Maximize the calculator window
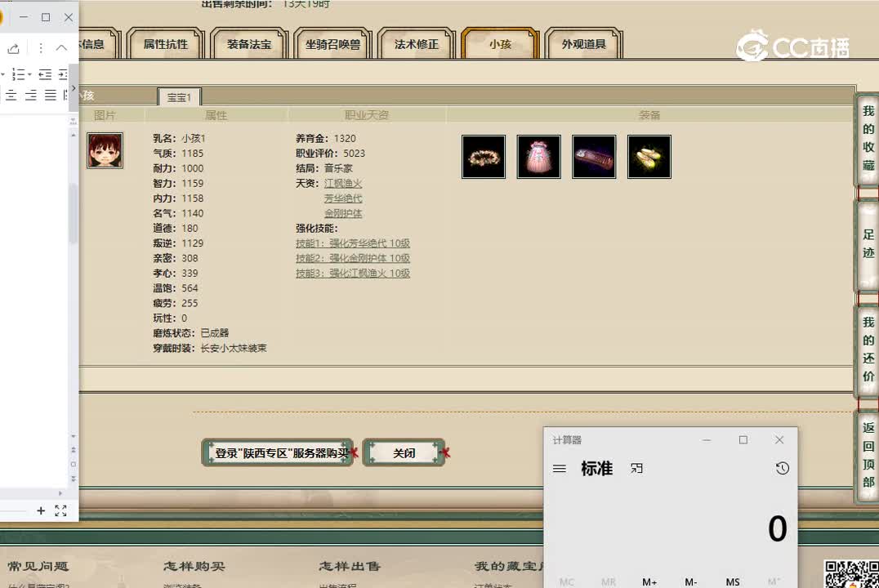The height and width of the screenshot is (588, 879). 743,440
